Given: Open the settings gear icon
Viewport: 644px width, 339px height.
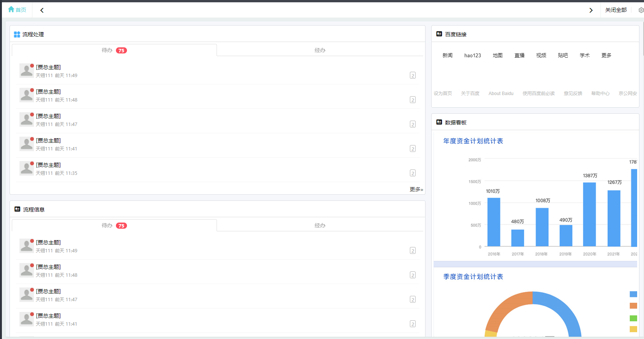Looking at the screenshot, I should pos(641,10).
